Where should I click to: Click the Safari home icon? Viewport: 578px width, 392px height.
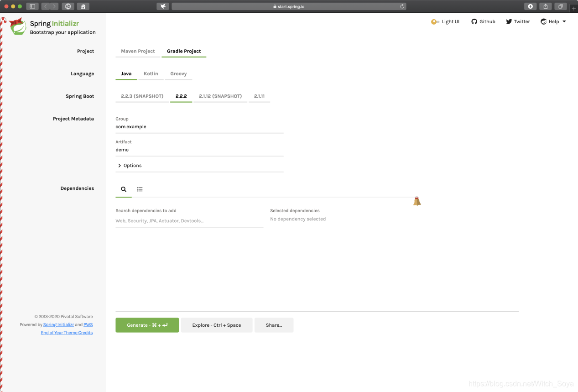pos(83,6)
